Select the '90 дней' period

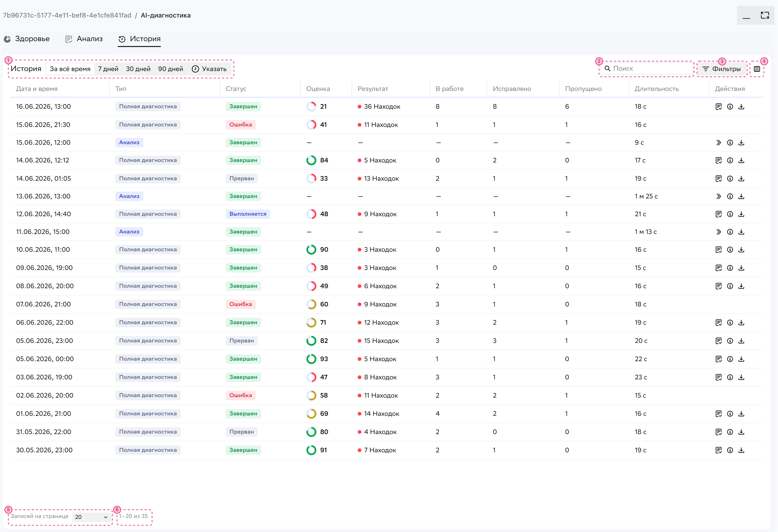pos(170,69)
